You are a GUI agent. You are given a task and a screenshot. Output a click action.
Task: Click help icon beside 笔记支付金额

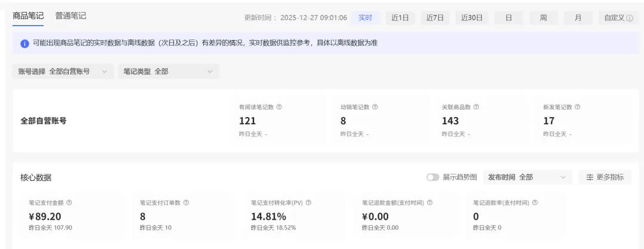tap(69, 202)
